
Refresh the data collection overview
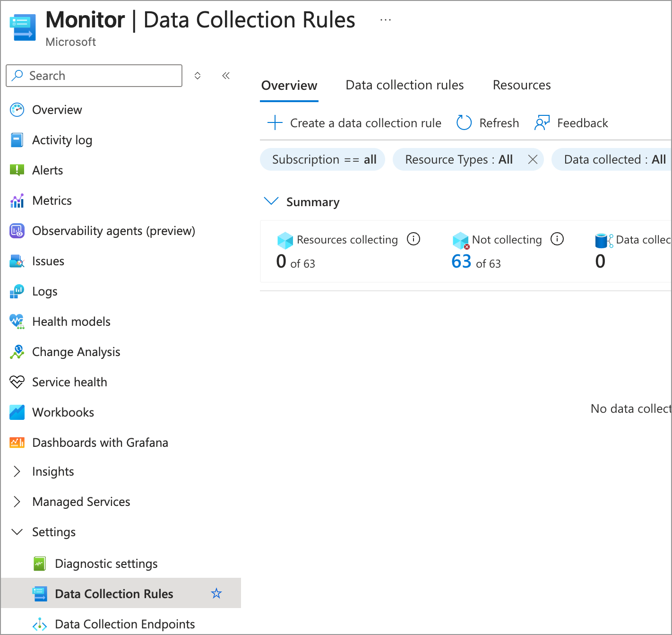(x=488, y=123)
